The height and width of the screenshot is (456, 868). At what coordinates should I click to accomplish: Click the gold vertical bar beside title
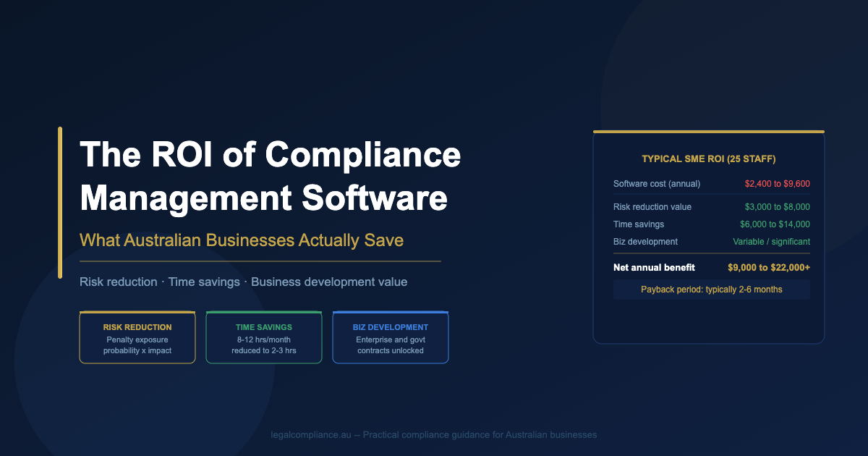point(60,203)
